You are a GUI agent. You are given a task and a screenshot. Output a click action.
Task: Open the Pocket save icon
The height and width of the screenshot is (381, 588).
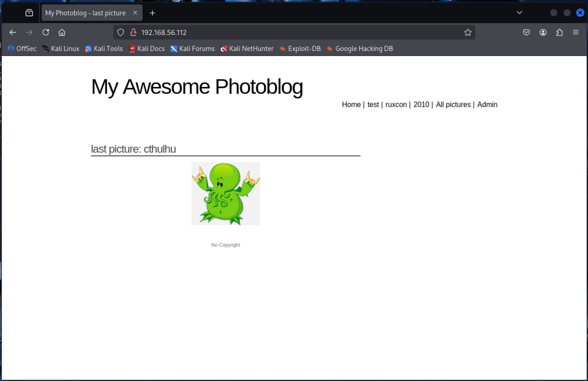click(526, 32)
